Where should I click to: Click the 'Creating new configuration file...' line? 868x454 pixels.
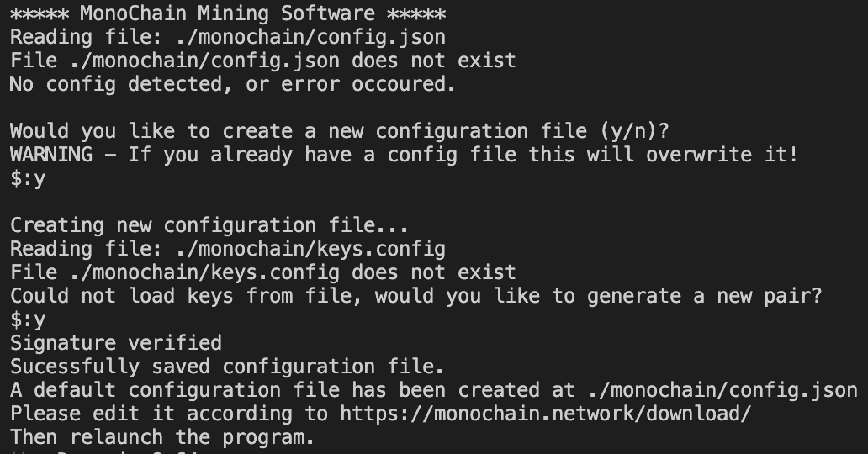209,225
